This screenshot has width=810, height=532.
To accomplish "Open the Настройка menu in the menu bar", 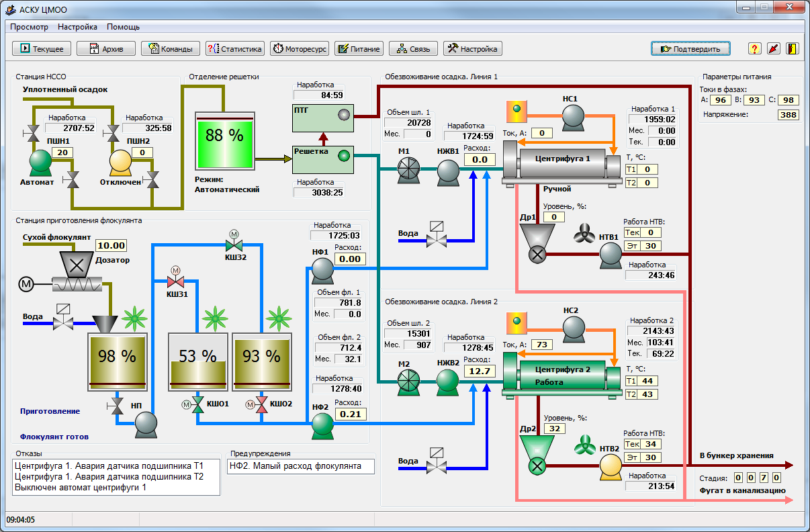I will tap(77, 27).
